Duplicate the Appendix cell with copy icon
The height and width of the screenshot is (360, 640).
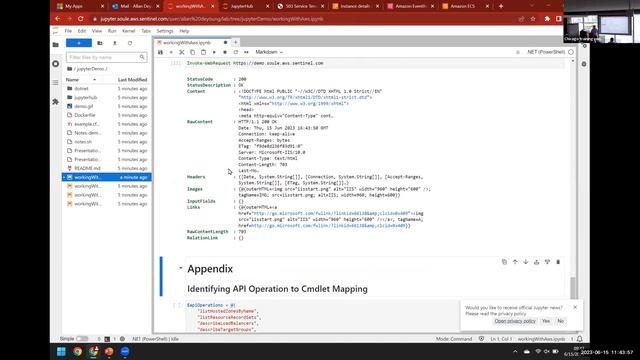pyautogui.click(x=504, y=262)
